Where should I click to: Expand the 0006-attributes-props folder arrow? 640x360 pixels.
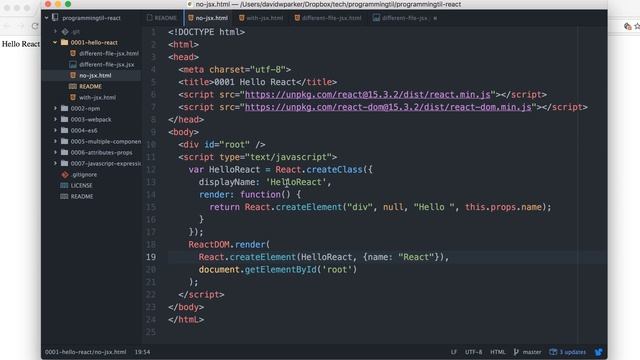pyautogui.click(x=55, y=152)
